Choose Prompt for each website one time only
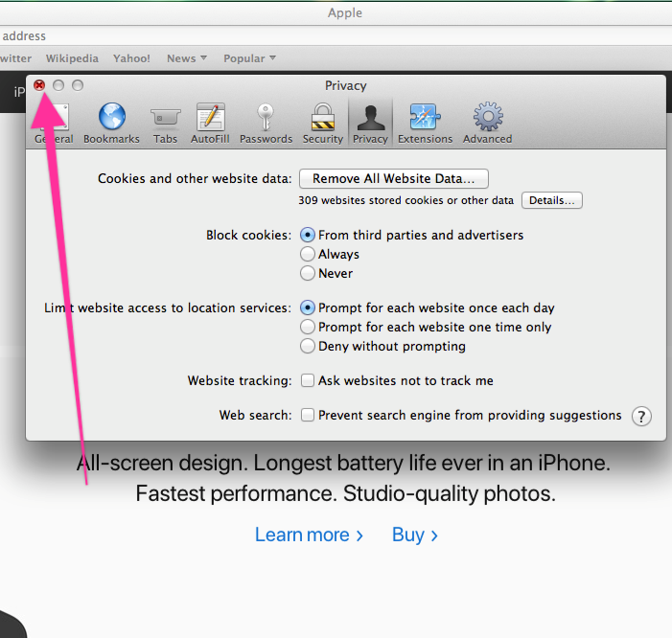 [308, 327]
